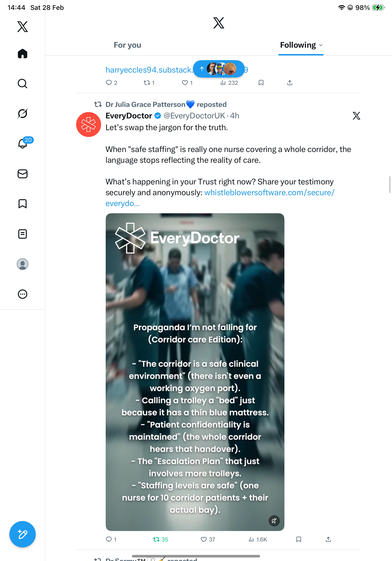Open Messages envelope in sidebar

23,174
